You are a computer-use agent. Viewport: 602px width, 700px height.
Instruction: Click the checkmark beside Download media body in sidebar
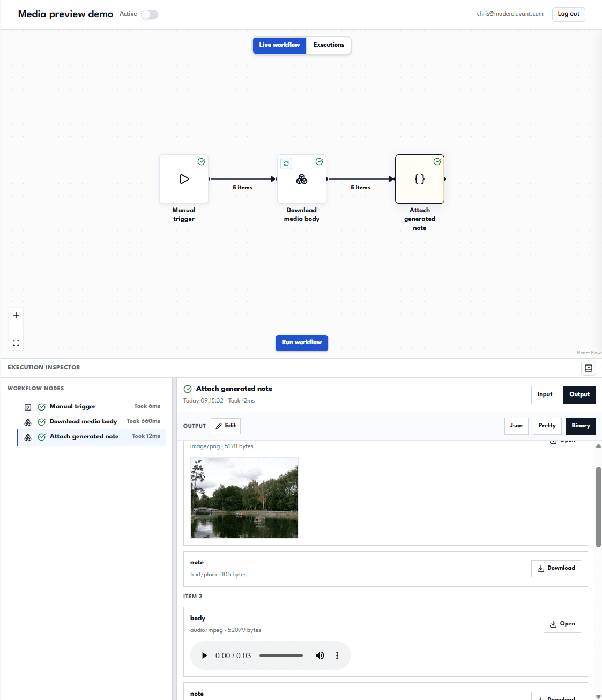pyautogui.click(x=42, y=422)
